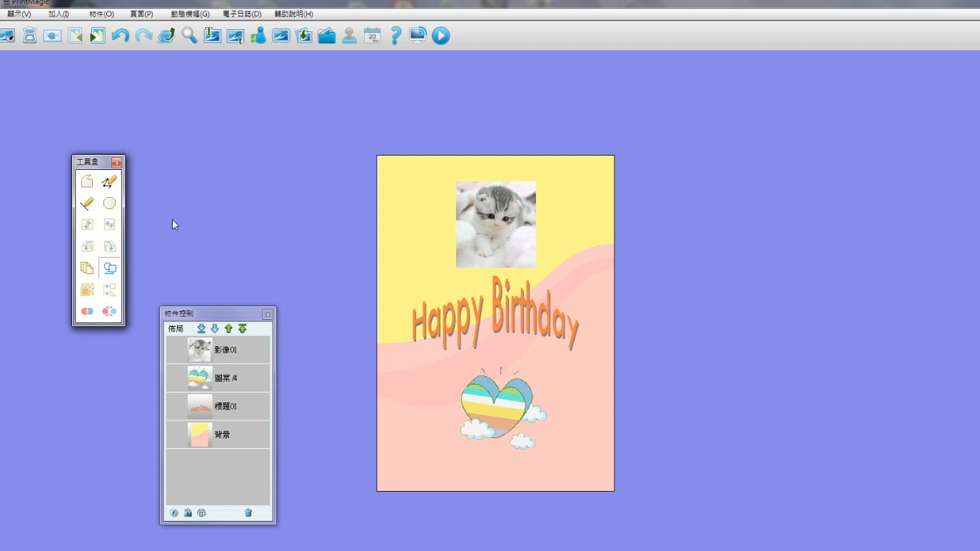980x551 pixels.
Task: Select the 背景 layer row
Action: (x=218, y=435)
